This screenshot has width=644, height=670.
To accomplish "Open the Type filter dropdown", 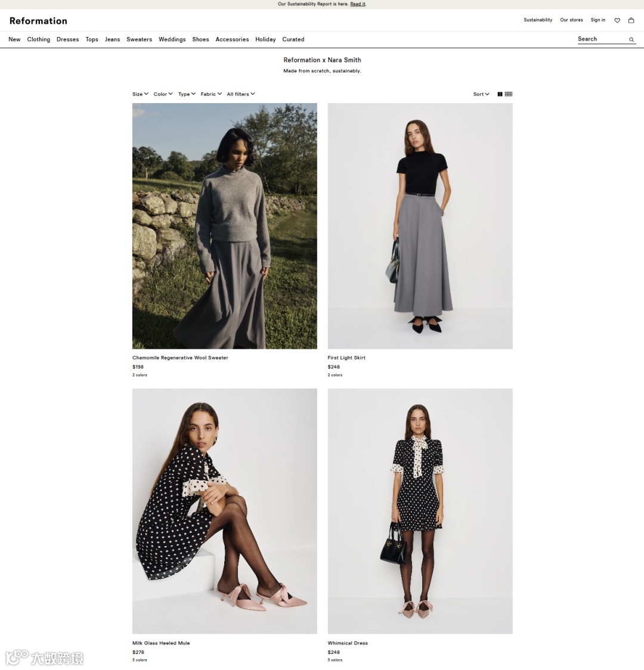I will click(x=187, y=94).
